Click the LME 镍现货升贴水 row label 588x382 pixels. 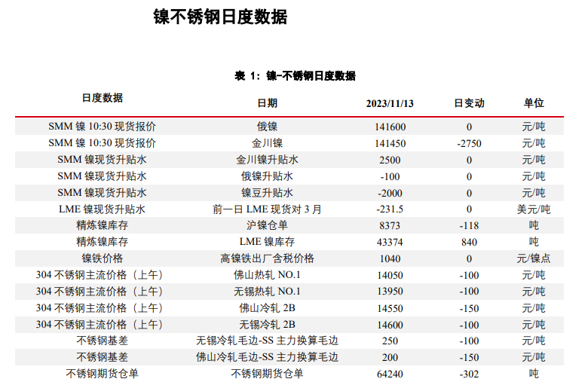pos(102,209)
